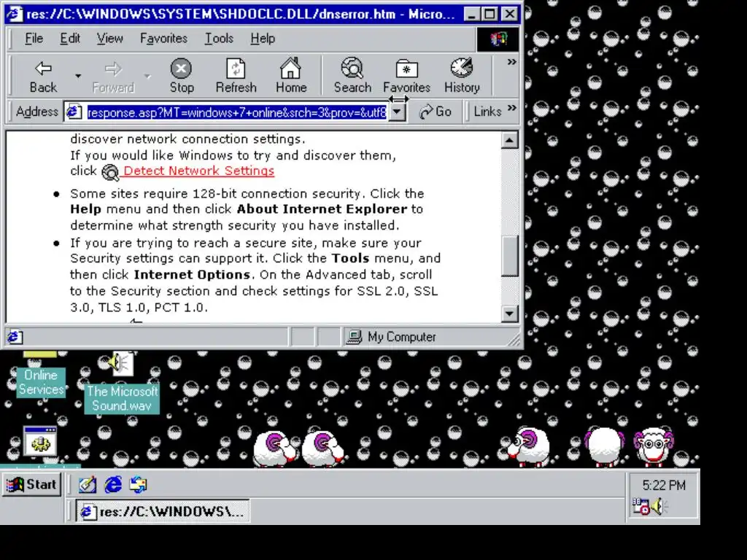Open the Help menu
The width and height of the screenshot is (747, 560).
[x=263, y=39]
